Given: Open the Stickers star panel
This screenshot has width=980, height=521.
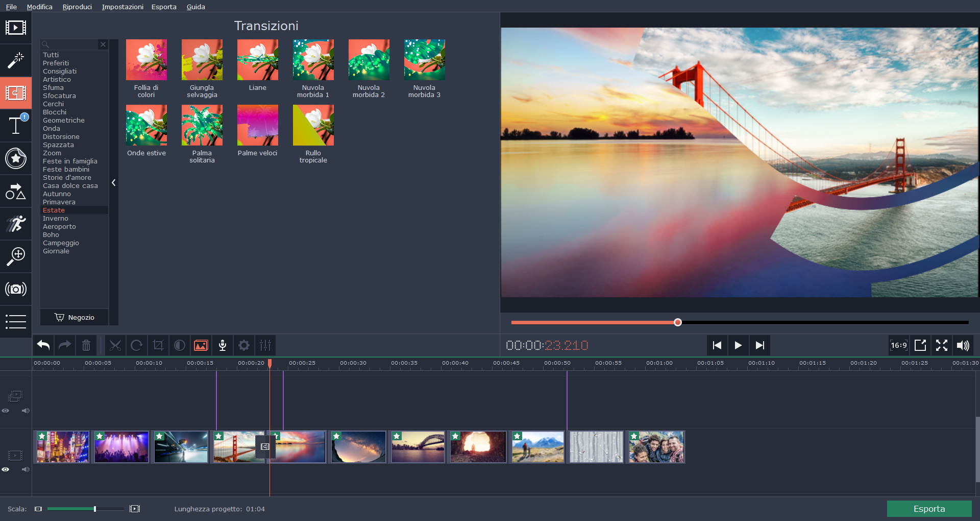Looking at the screenshot, I should (15, 158).
